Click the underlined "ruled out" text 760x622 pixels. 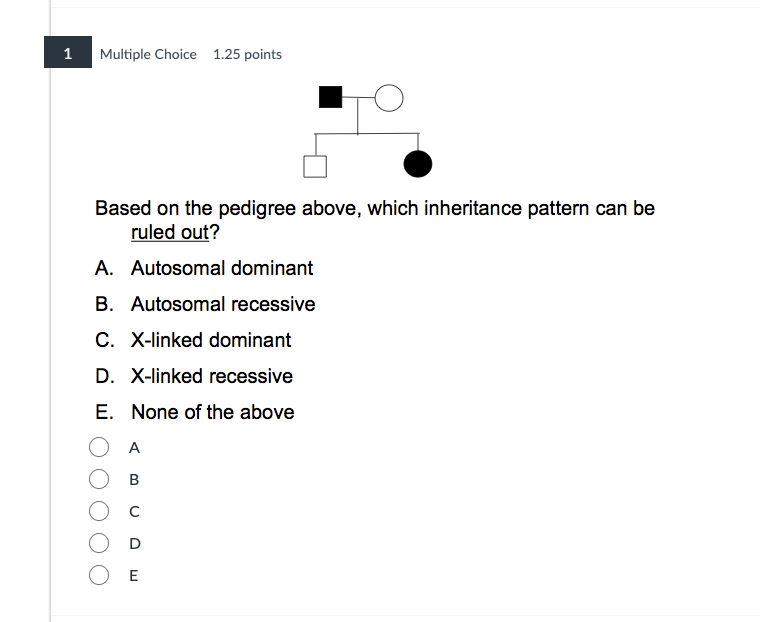pos(170,232)
